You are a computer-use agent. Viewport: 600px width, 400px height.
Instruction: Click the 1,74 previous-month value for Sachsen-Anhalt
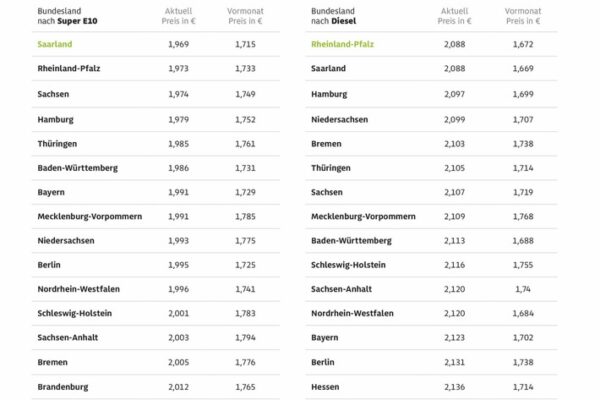(525, 289)
